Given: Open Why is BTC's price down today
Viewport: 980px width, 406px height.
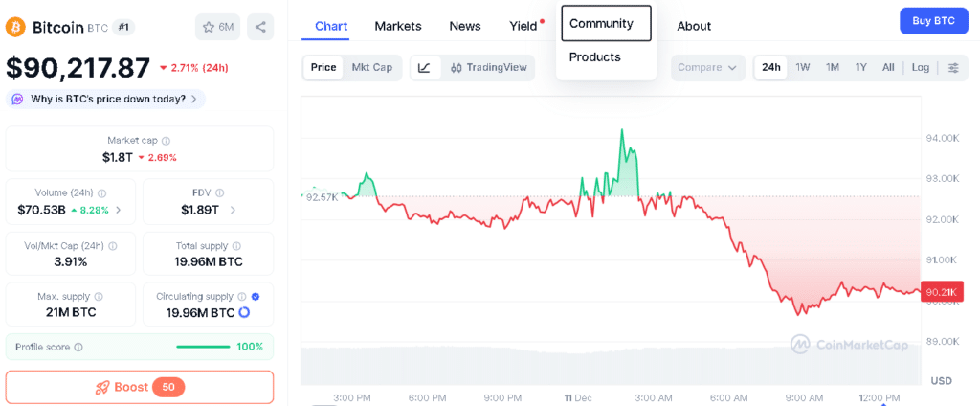Looking at the screenshot, I should (x=105, y=99).
